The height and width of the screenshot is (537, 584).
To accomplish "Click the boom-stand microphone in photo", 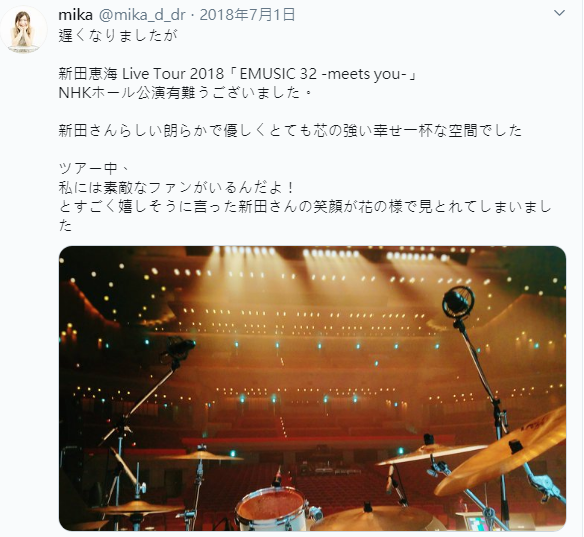I will click(180, 350).
